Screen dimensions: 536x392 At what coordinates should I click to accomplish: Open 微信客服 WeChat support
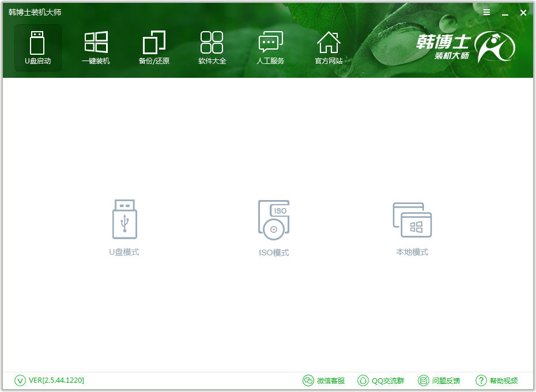324,380
